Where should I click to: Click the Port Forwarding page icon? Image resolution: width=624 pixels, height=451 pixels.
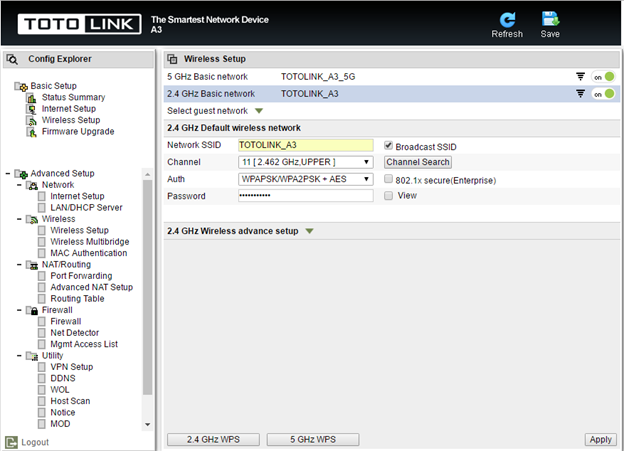tap(42, 276)
